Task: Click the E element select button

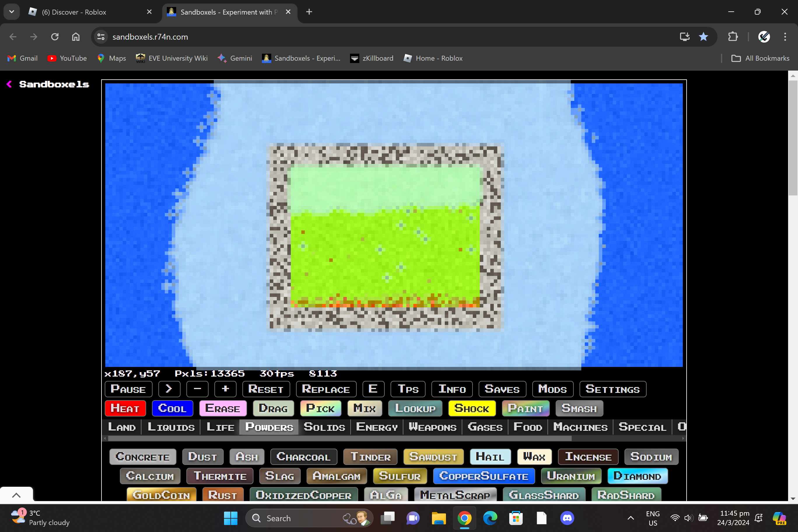Action: pos(373,389)
